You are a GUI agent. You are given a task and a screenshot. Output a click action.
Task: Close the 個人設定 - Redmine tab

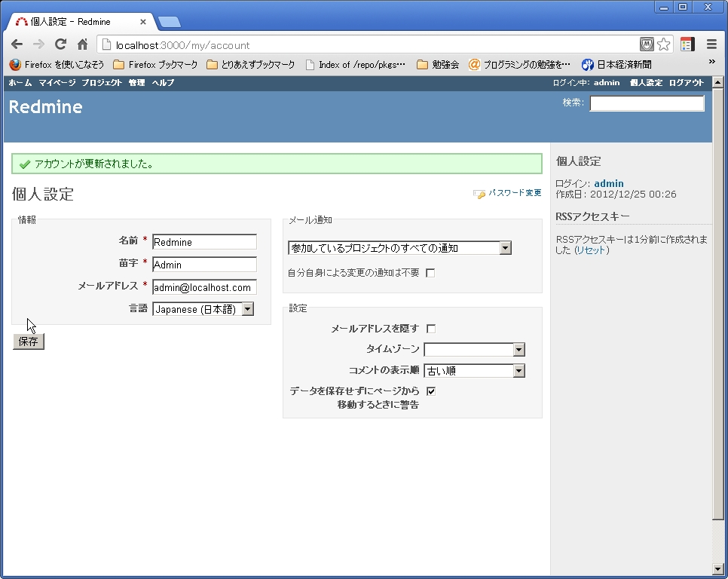143,22
